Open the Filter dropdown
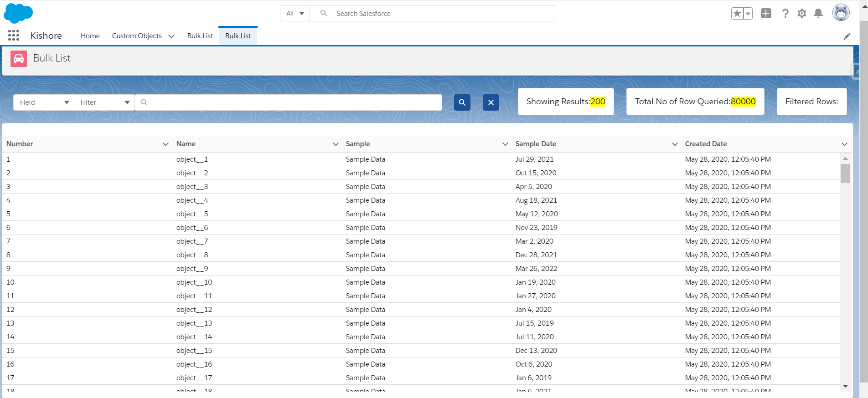This screenshot has height=398, width=868. pyautogui.click(x=104, y=102)
